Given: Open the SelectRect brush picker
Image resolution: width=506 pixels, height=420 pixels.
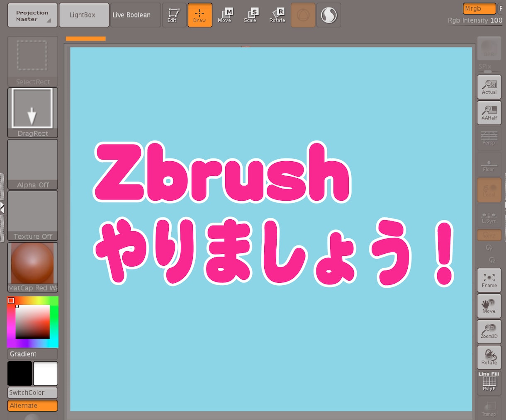Looking at the screenshot, I should pyautogui.click(x=33, y=61).
